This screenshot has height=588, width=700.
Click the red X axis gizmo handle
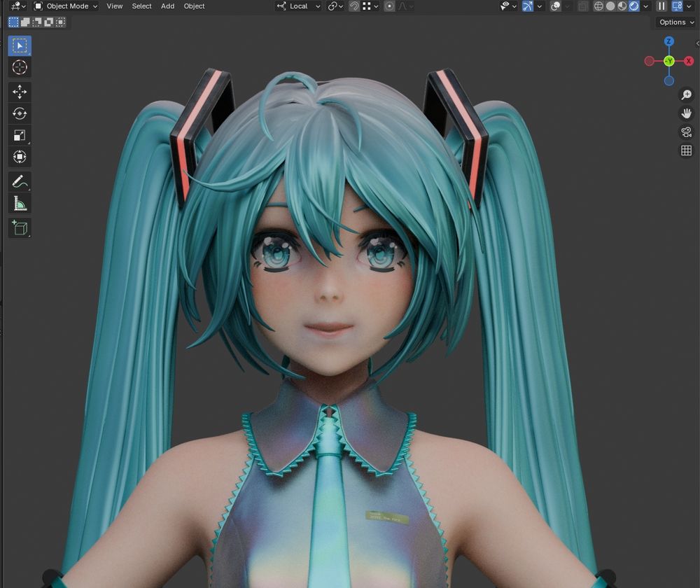[x=688, y=61]
